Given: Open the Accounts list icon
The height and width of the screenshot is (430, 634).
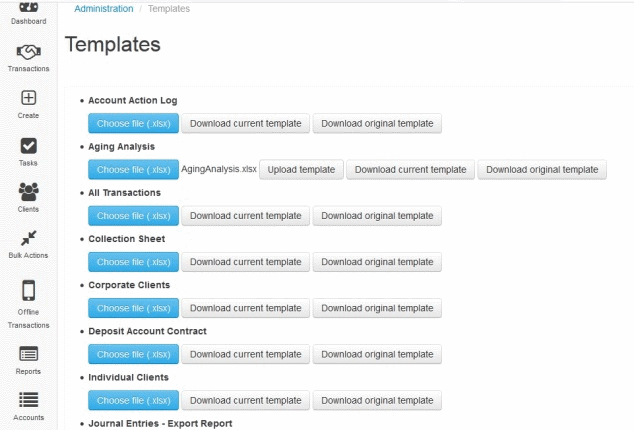Looking at the screenshot, I should click(x=28, y=400).
